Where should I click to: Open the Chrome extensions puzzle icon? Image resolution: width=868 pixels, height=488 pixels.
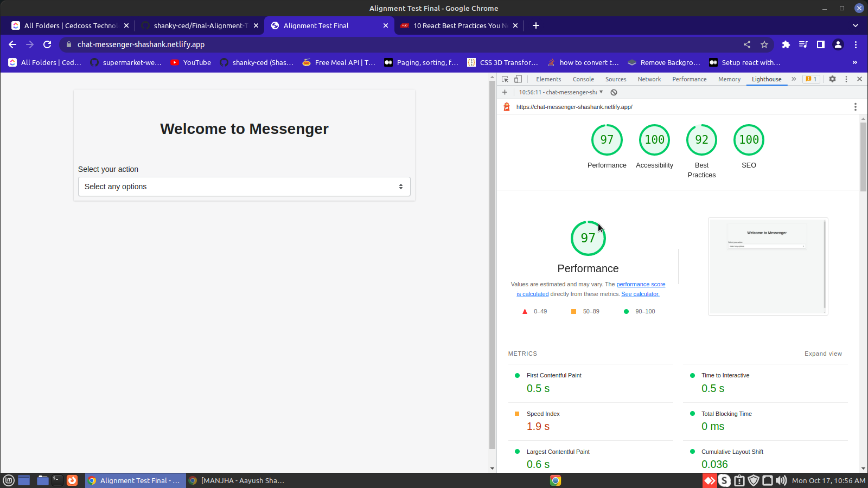786,44
